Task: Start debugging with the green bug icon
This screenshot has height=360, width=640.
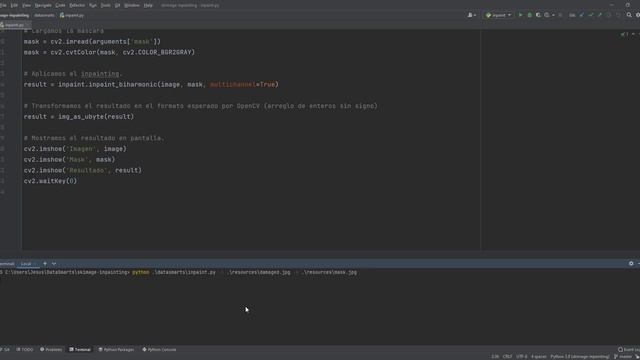Action: pos(529,15)
